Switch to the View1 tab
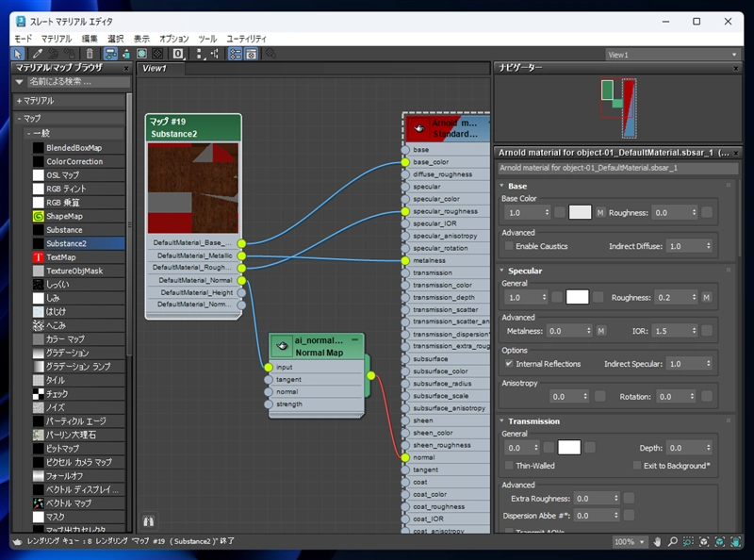The width and height of the screenshot is (754, 560). tap(155, 69)
